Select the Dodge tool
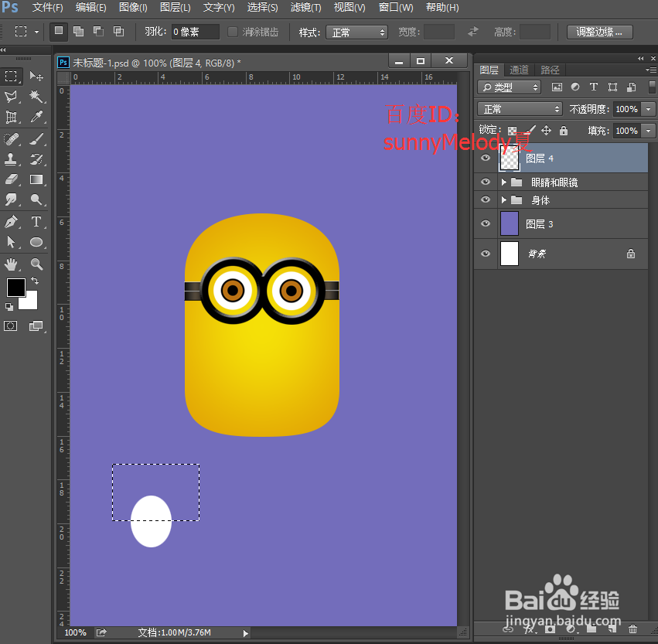 click(x=36, y=199)
